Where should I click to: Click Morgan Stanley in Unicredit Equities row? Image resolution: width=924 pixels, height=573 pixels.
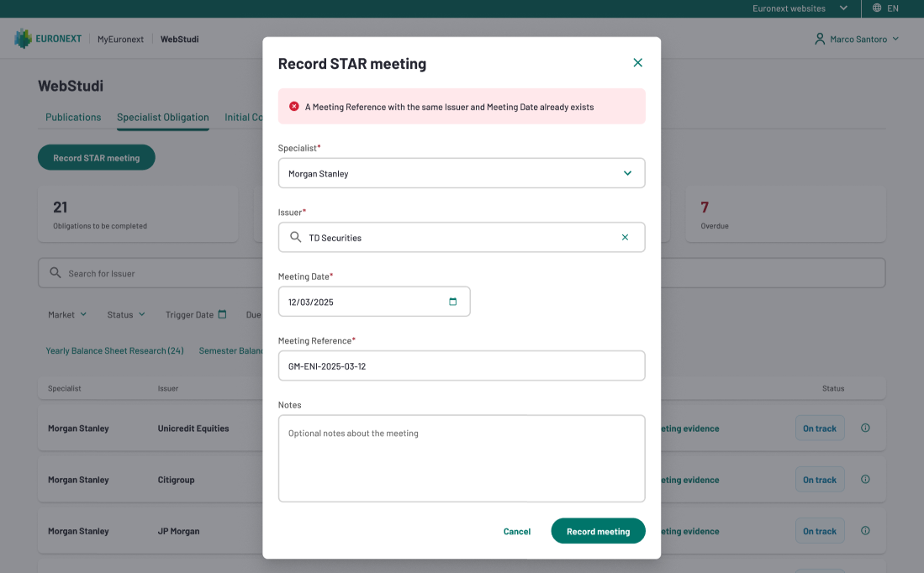(x=78, y=428)
